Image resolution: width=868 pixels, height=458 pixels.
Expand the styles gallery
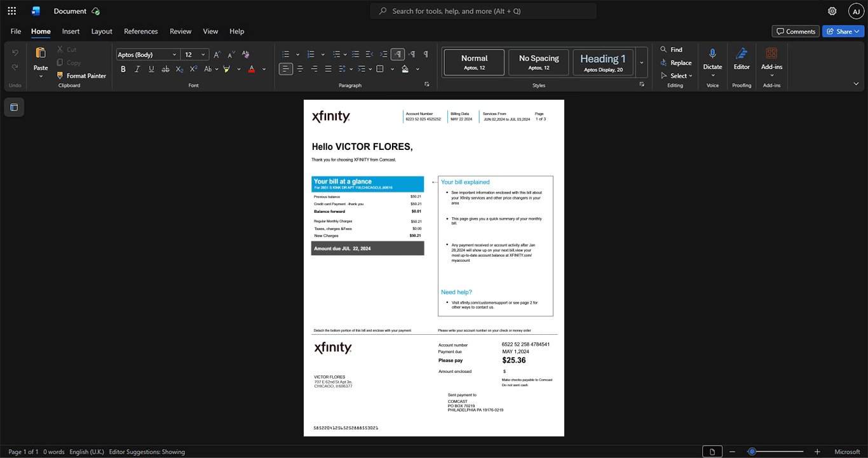pyautogui.click(x=642, y=62)
